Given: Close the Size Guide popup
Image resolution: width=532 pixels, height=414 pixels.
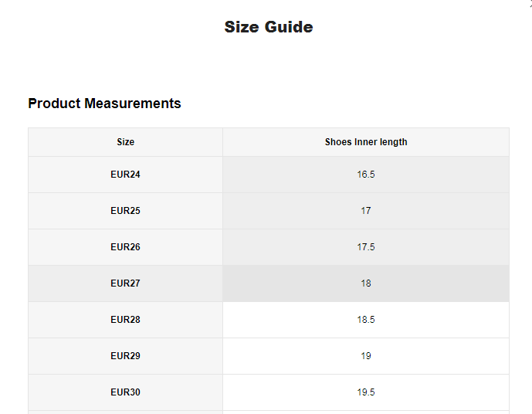Looking at the screenshot, I should pos(530,3).
